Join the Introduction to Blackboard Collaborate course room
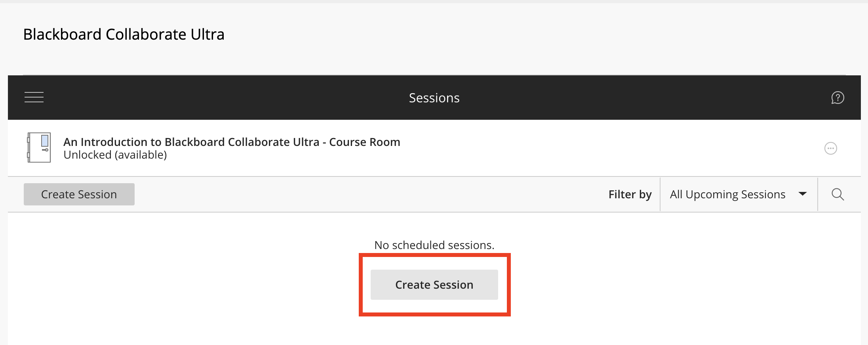Image resolution: width=868 pixels, height=345 pixels. point(232,142)
